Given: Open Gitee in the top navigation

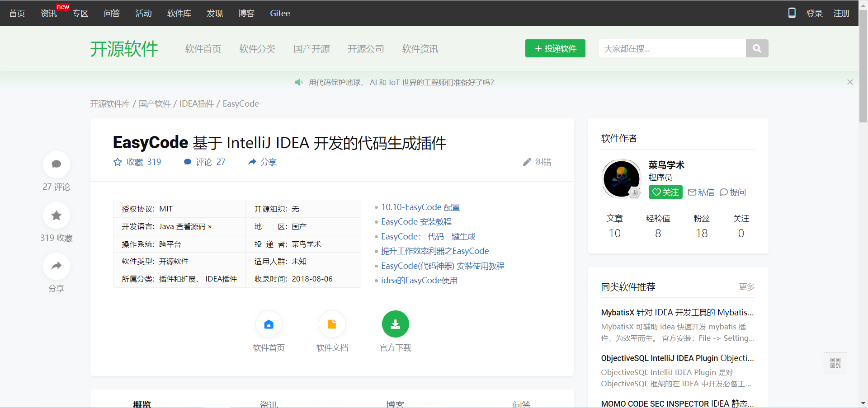Looking at the screenshot, I should pos(280,13).
